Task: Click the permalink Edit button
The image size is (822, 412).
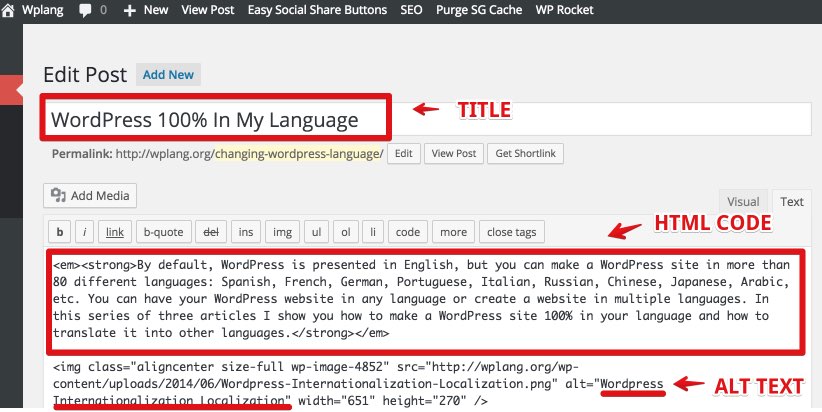Action: (404, 154)
